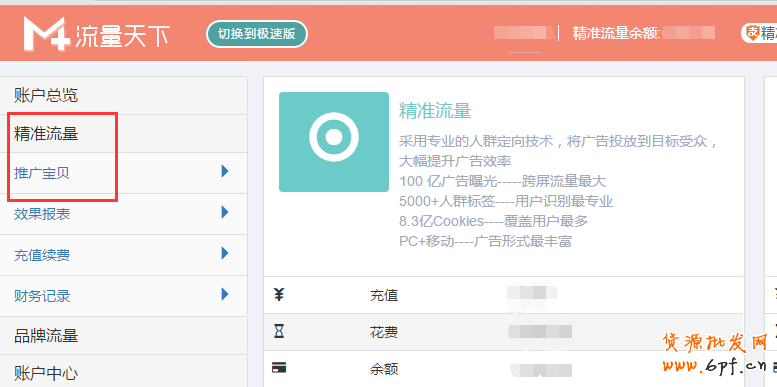Expand the 充值续费 arrow
Screen dimensions: 777x387
(x=225, y=254)
